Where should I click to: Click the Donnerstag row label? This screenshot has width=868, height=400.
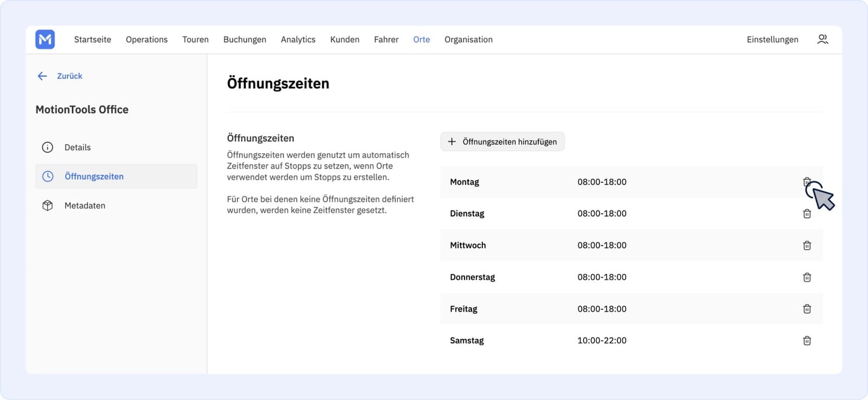pyautogui.click(x=472, y=277)
